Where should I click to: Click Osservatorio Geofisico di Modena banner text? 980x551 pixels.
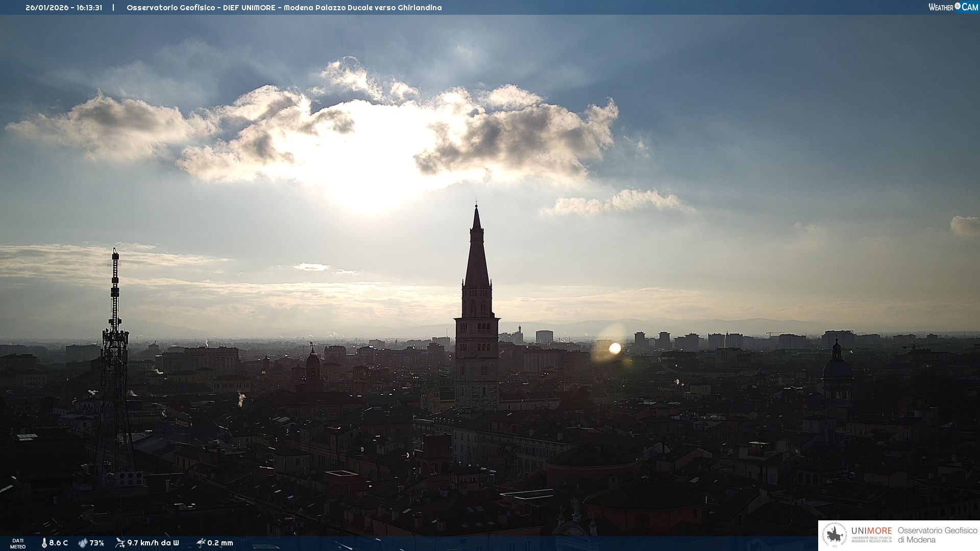point(937,535)
